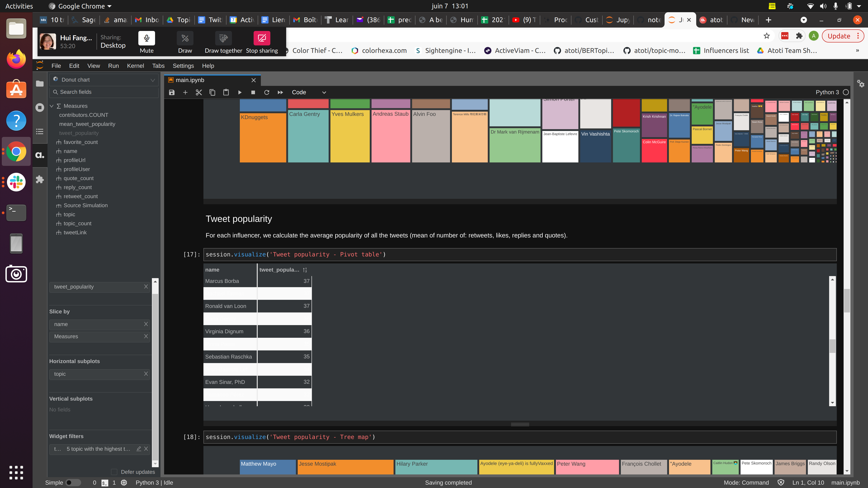
Task: Mute the microphone in sharing toolbar
Action: point(146,38)
